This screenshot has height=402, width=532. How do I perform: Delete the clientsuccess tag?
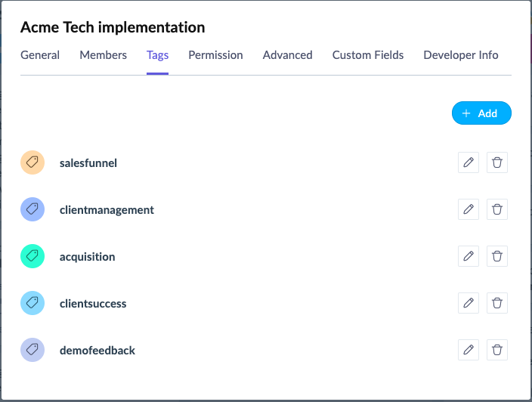pyautogui.click(x=497, y=303)
